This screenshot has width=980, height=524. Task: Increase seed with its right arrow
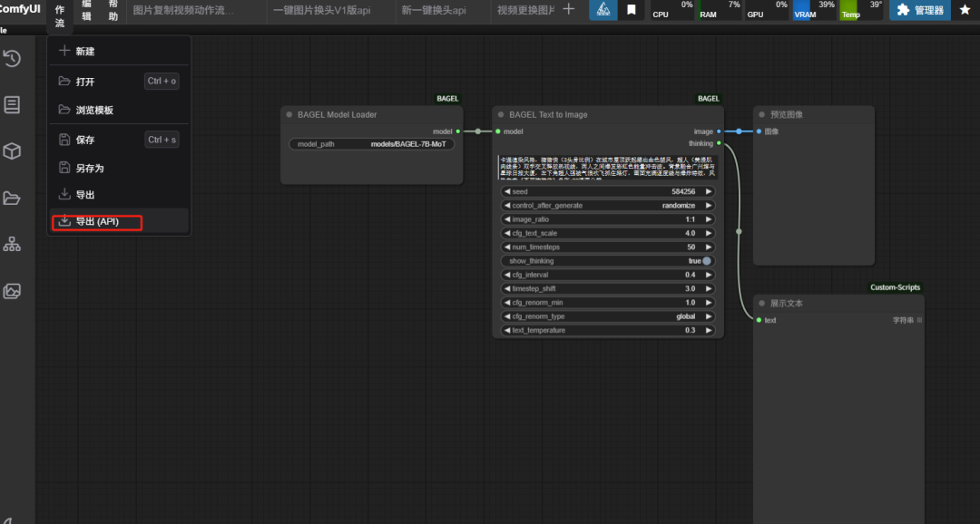tap(709, 191)
